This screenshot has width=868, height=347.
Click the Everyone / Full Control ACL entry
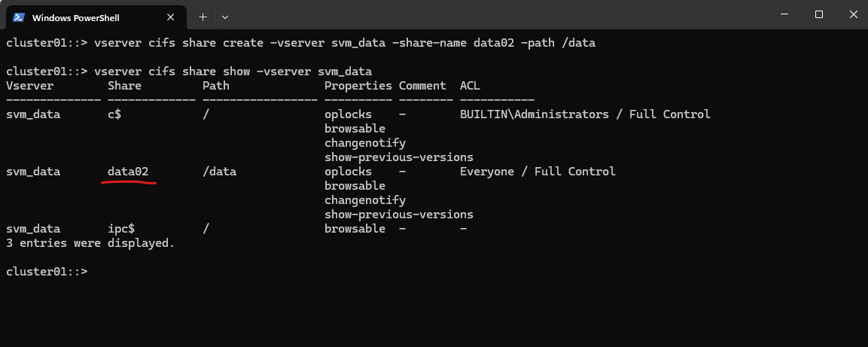tap(538, 172)
